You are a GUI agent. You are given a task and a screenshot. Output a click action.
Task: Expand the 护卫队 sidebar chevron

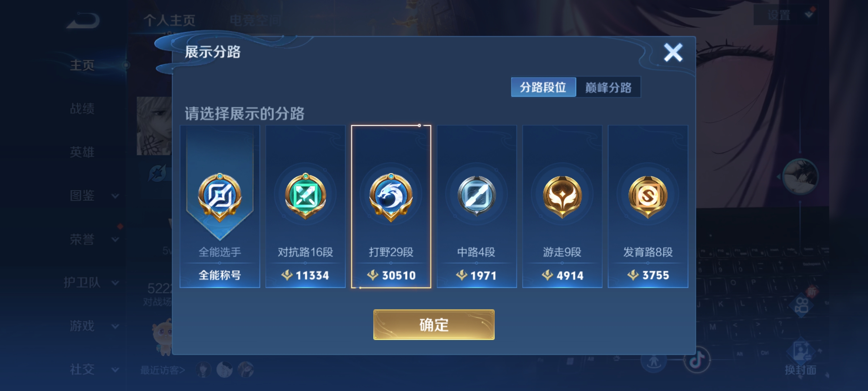(x=115, y=283)
